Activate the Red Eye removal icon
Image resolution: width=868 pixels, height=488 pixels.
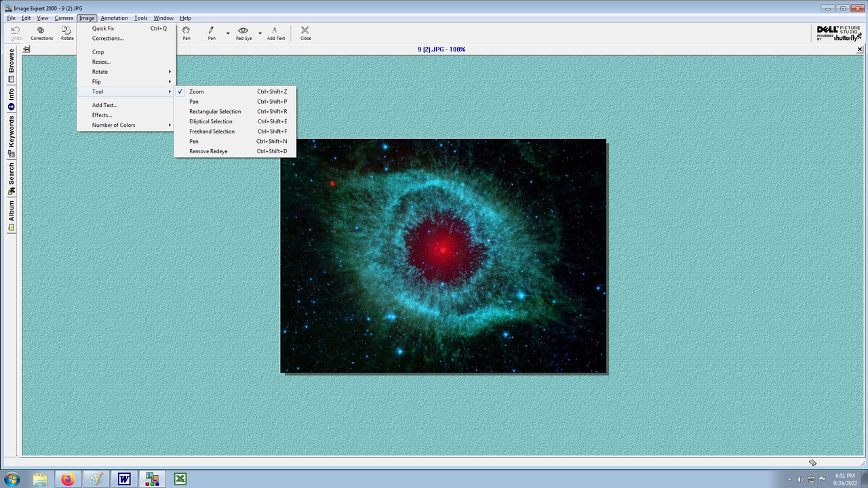pyautogui.click(x=243, y=33)
